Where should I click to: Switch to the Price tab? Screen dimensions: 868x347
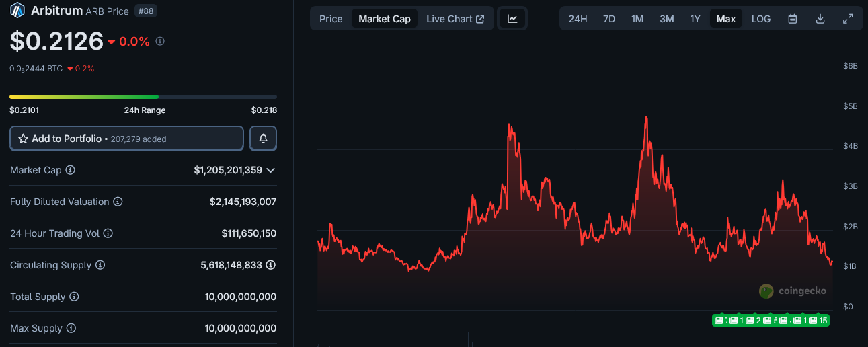tap(331, 19)
